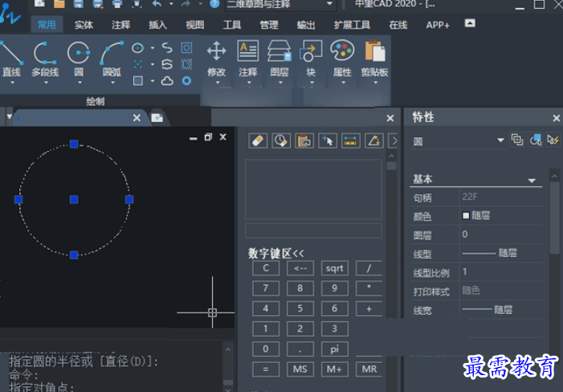Viewport: 563px width, 392px height.
Task: Click the 颜色 随层 color swatch
Action: pos(466,216)
